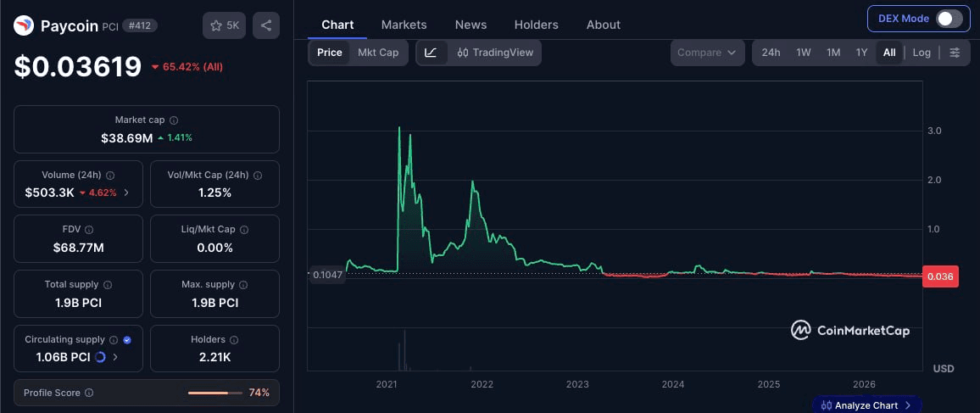Open Profile Score info icon

(x=89, y=393)
